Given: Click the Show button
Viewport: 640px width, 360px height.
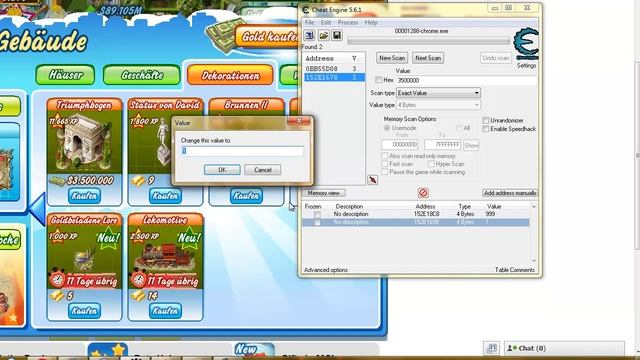Looking at the screenshot, I should click(x=471, y=145).
